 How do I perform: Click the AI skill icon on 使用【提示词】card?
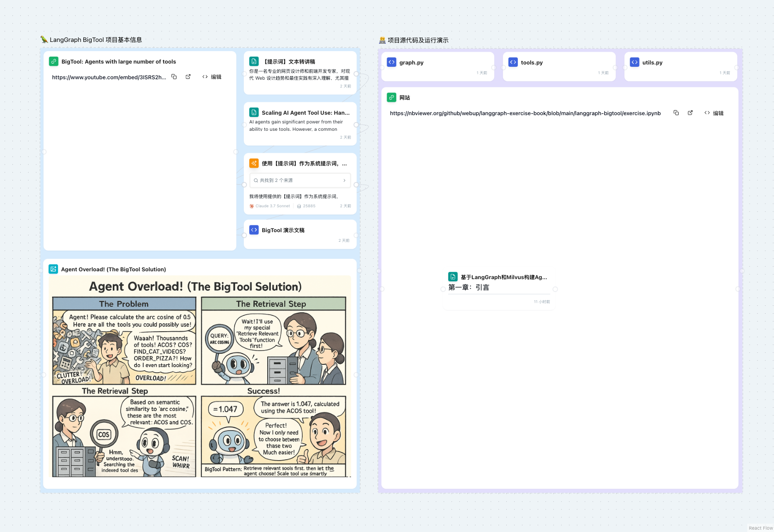pos(254,163)
